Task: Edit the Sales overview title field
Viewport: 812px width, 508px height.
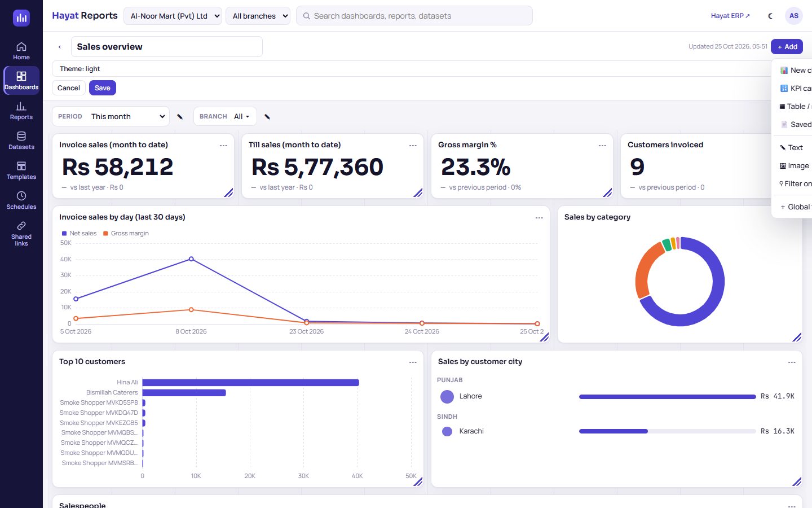Action: pos(166,47)
